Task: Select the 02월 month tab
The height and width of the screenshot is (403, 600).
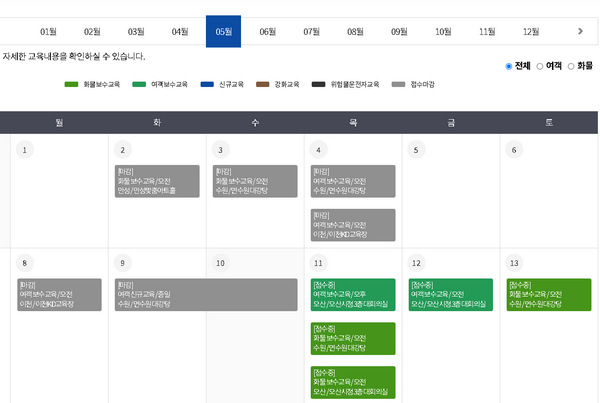Action: [92, 32]
